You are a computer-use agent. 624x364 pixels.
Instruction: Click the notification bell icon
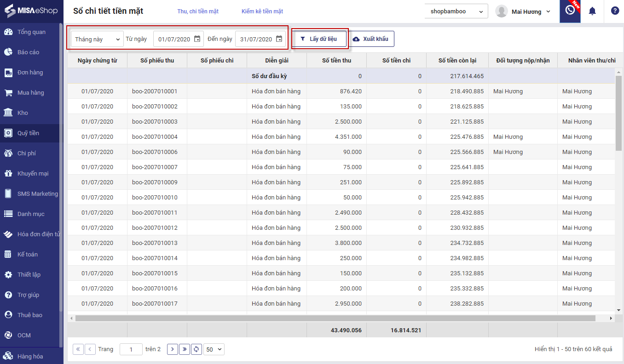(x=592, y=11)
